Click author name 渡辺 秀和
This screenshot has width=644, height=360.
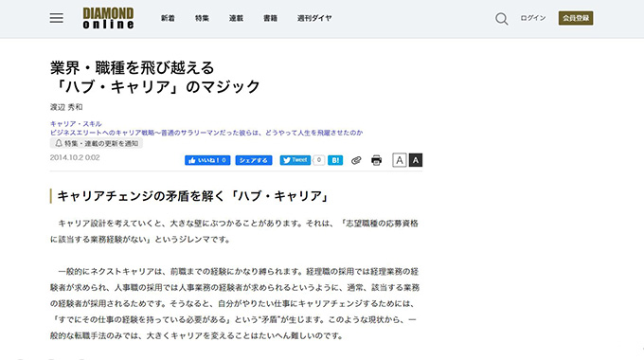(x=66, y=107)
